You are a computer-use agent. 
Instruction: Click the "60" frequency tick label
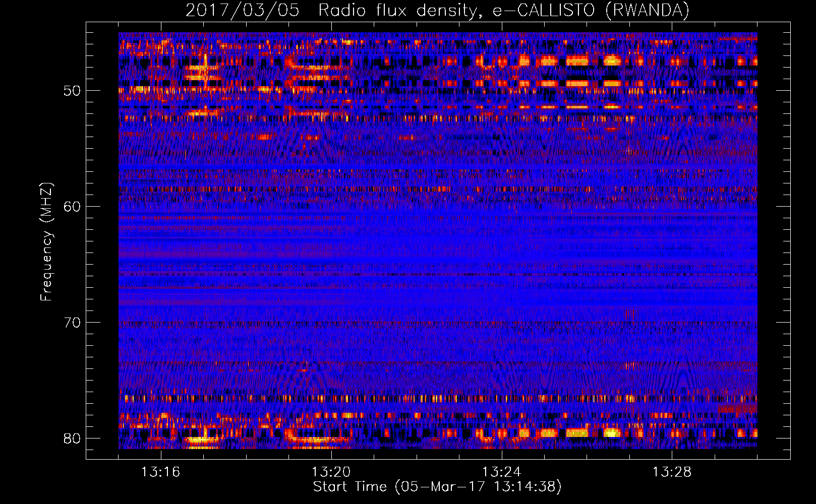coord(73,207)
